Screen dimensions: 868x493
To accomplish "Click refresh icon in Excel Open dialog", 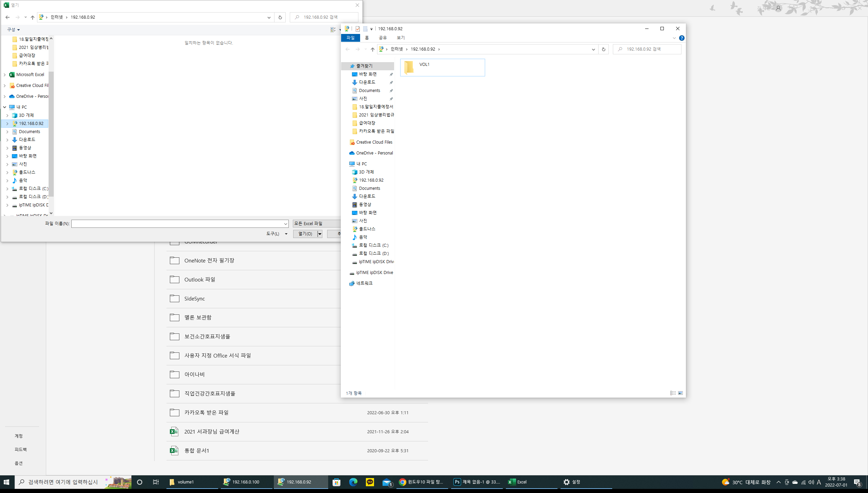I will (x=280, y=17).
